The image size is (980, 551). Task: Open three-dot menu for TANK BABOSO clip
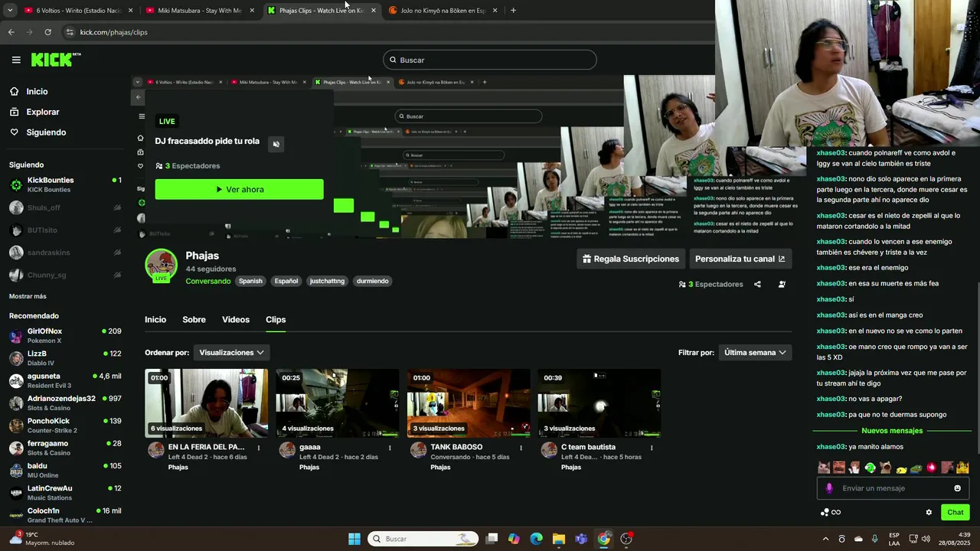[x=521, y=448]
